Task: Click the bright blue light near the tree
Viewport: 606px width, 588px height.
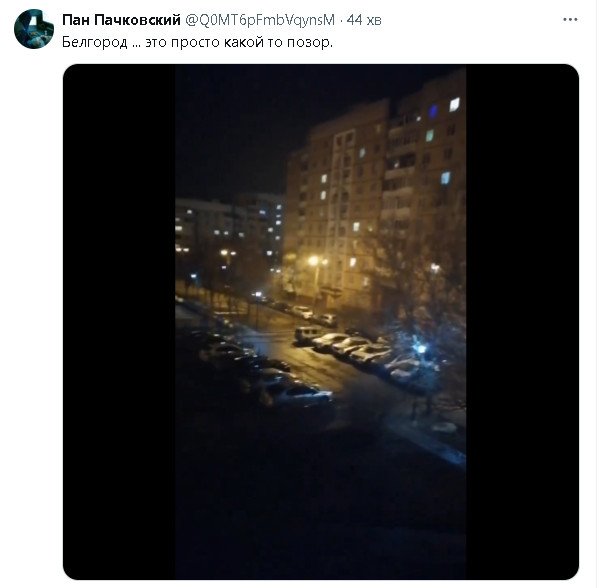Action: [x=419, y=348]
